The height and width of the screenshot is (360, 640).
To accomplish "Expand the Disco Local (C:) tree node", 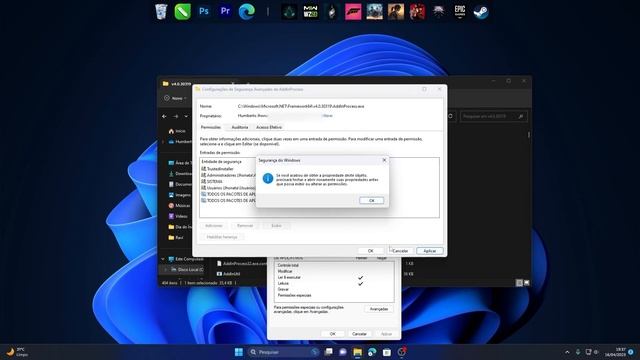I will pos(165,270).
